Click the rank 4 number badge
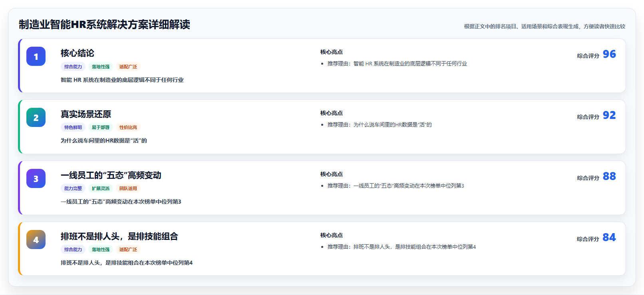The width and height of the screenshot is (644, 295). click(36, 240)
